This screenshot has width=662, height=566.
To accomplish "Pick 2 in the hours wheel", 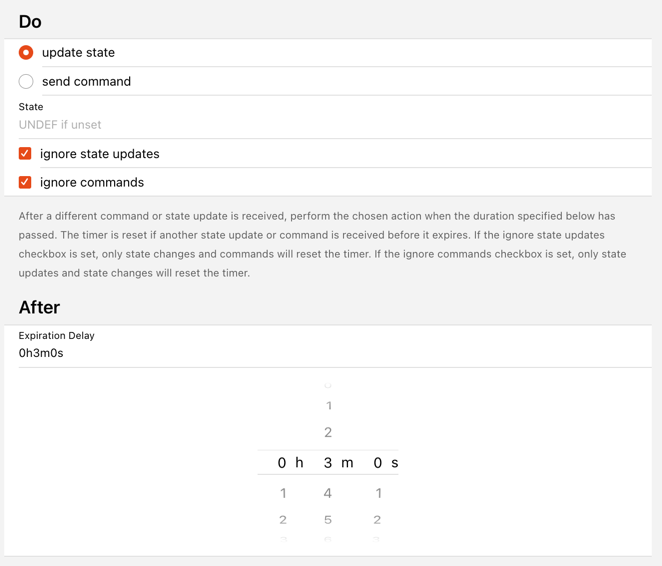I will (x=283, y=520).
